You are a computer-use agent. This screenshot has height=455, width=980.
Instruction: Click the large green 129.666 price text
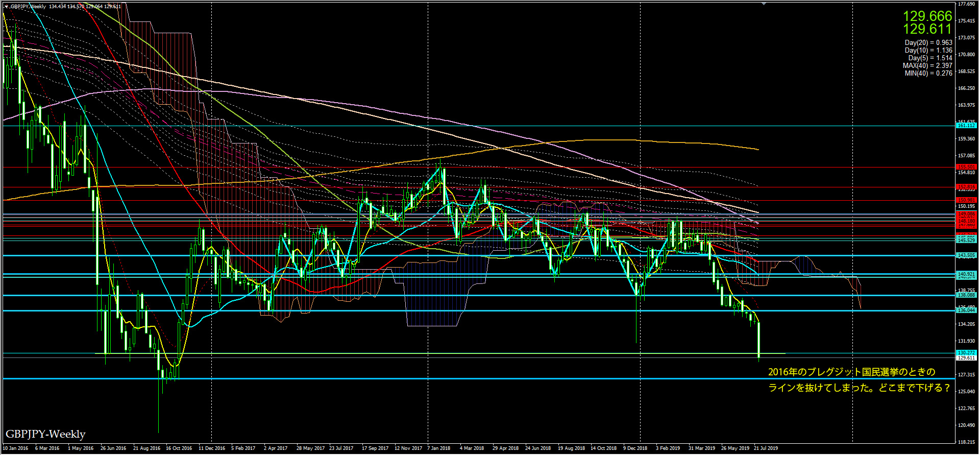(x=927, y=16)
